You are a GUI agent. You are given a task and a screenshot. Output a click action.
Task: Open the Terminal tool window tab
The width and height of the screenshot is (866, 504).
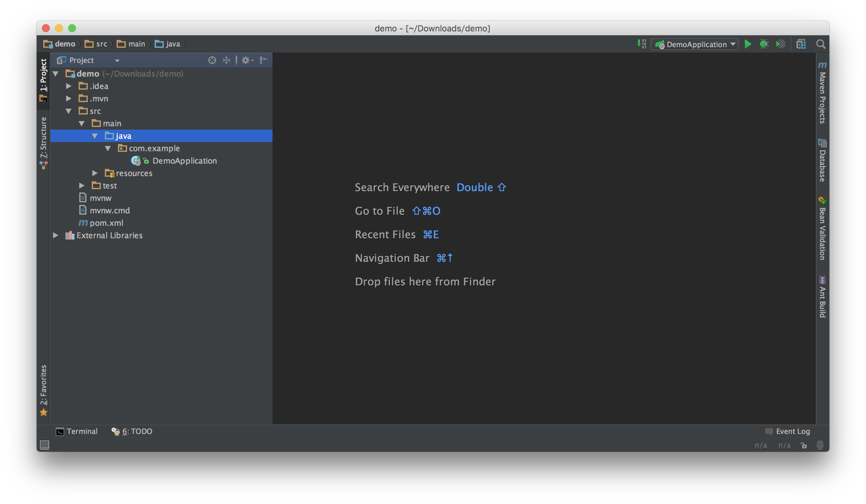[77, 431]
